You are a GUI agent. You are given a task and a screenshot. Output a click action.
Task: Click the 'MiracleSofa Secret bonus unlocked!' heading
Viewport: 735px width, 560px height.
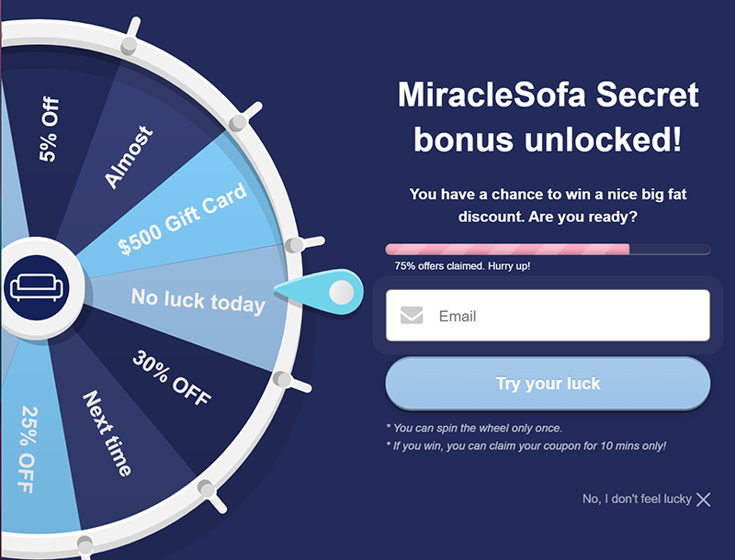[x=548, y=117]
